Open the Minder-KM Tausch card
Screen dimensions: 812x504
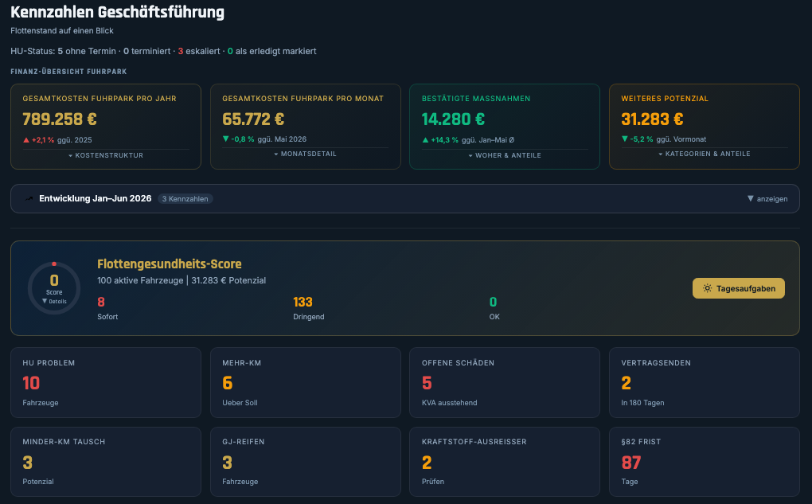(x=106, y=462)
